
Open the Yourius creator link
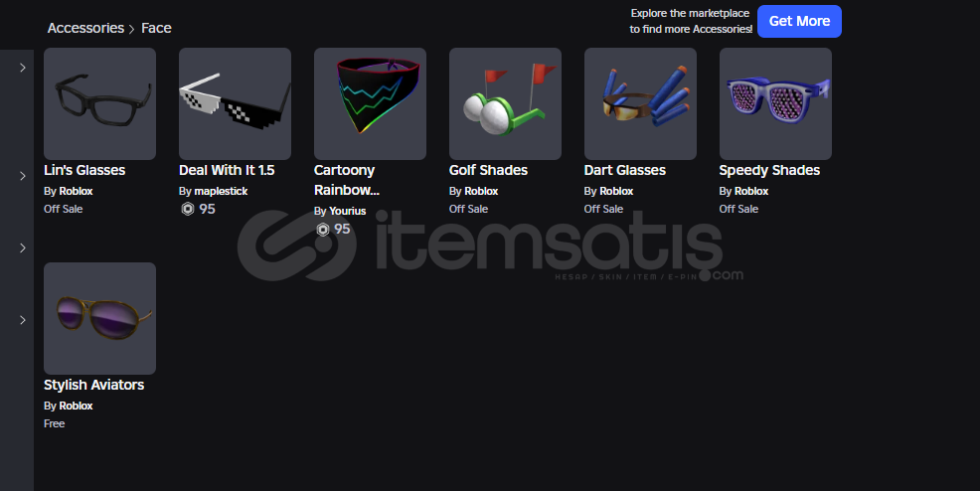348,211
